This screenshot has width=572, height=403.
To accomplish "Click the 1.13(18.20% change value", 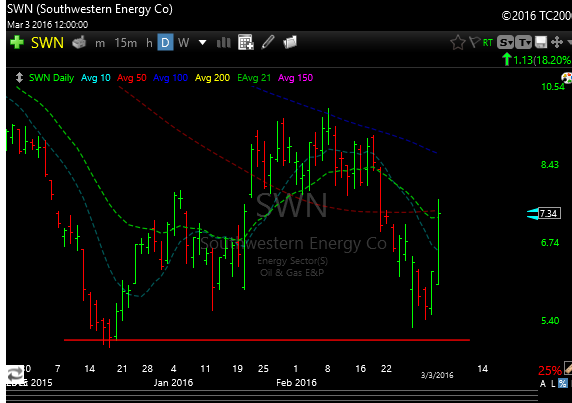I will coord(542,60).
